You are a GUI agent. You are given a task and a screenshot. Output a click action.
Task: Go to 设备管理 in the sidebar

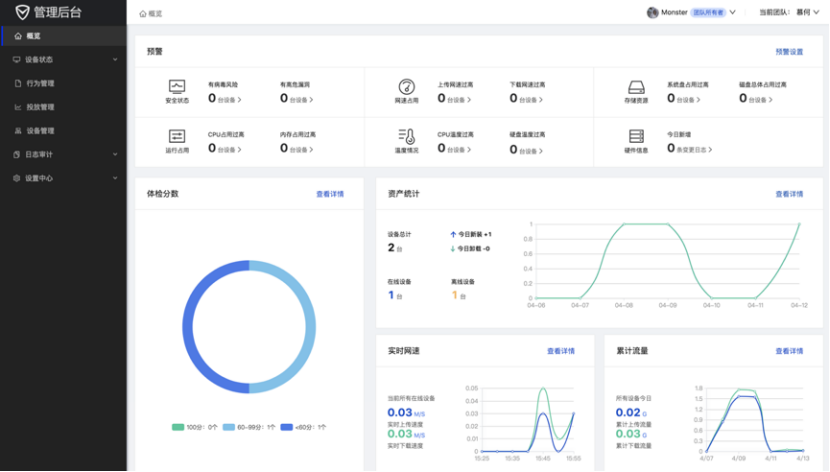point(40,131)
